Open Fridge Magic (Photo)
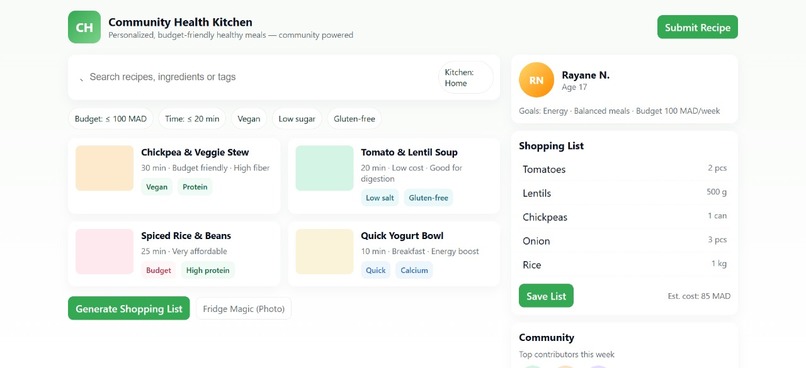Viewport: 806px width, 368px height. pos(244,309)
